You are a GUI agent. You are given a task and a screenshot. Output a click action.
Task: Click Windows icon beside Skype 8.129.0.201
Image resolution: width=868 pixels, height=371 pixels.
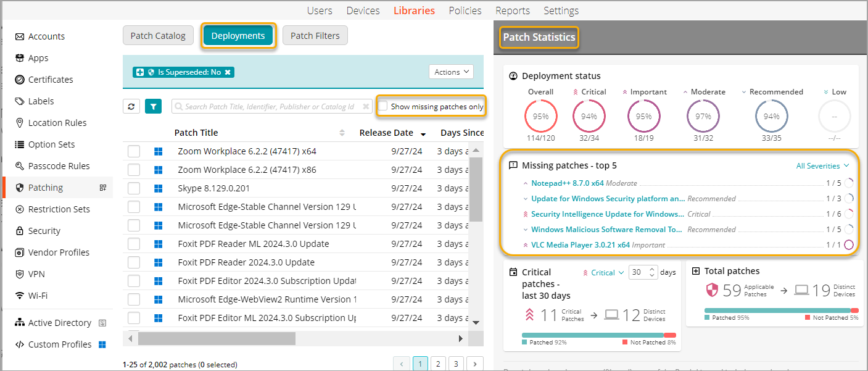(x=159, y=188)
